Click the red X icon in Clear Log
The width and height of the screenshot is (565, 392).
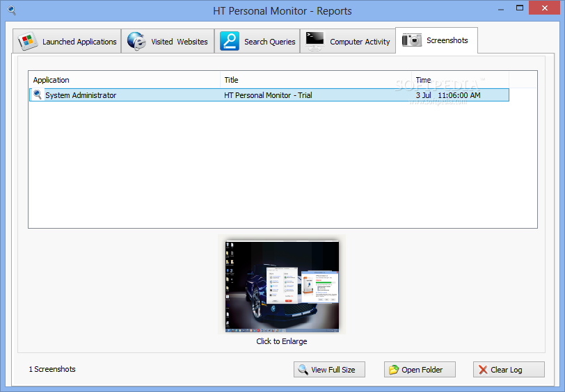point(483,369)
